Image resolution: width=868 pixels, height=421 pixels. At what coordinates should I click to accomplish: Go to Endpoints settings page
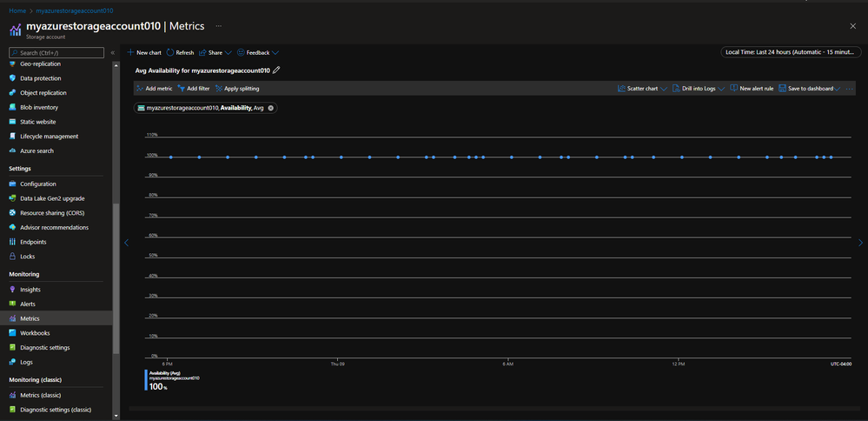tap(33, 242)
